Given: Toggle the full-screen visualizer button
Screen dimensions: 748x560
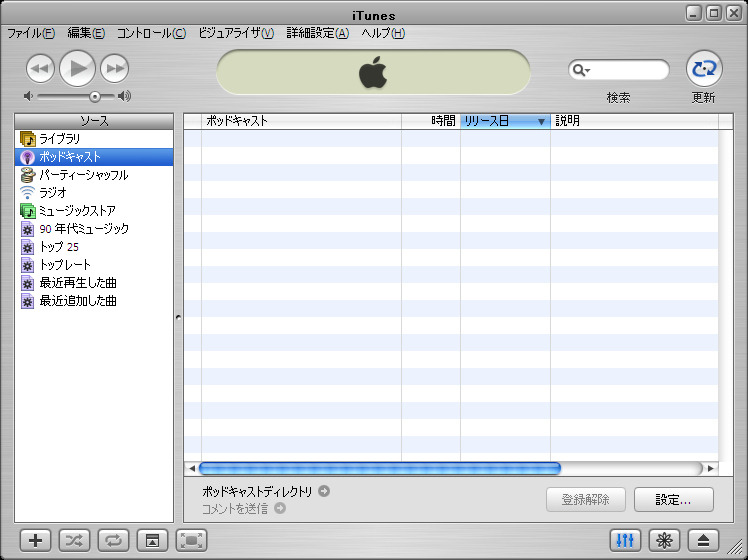Looking at the screenshot, I should 191,540.
